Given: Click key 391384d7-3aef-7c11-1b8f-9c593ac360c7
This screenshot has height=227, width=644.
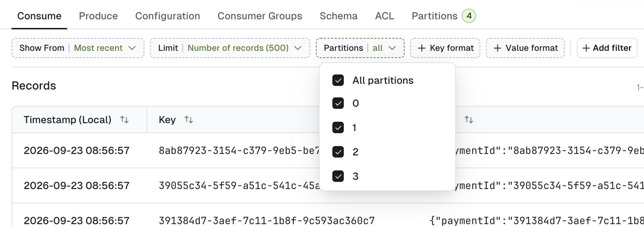Looking at the screenshot, I should (267, 221).
